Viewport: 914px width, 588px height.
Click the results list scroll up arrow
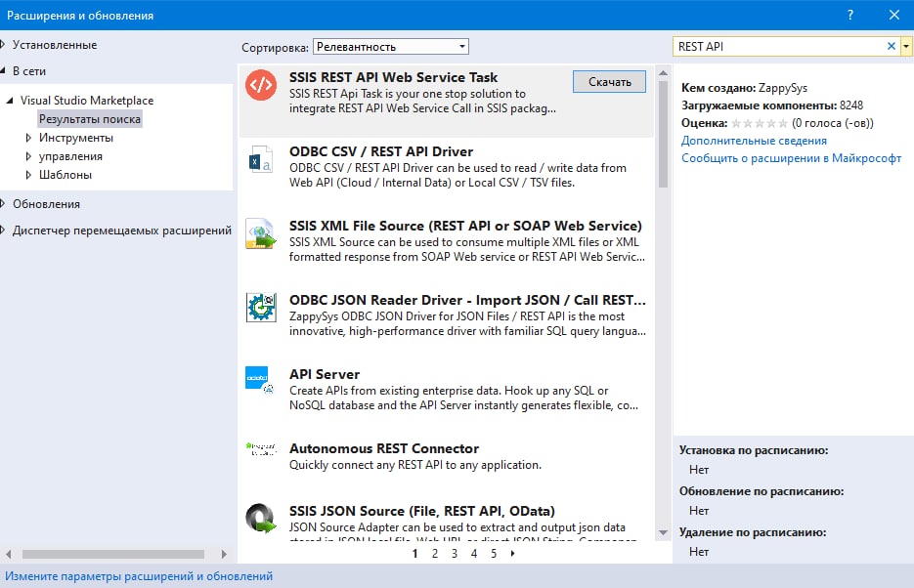tap(663, 73)
